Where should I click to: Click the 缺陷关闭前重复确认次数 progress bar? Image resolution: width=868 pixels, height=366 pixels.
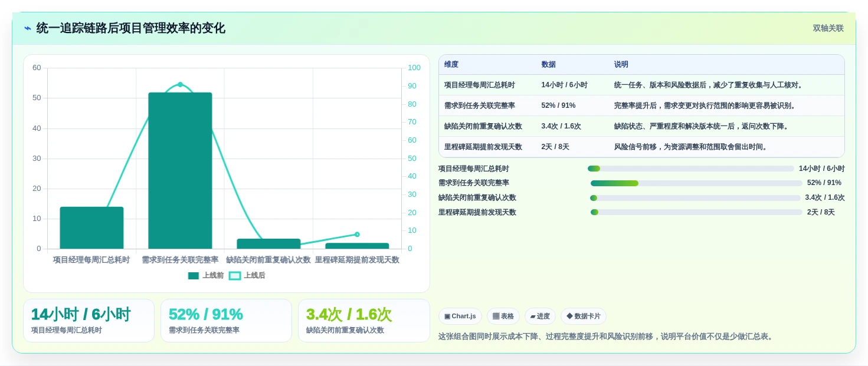695,198
